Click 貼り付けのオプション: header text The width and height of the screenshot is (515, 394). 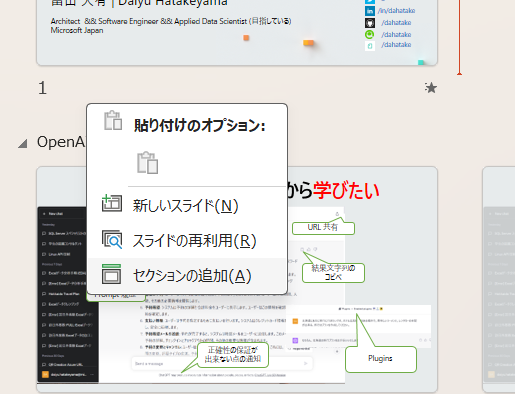click(x=200, y=126)
